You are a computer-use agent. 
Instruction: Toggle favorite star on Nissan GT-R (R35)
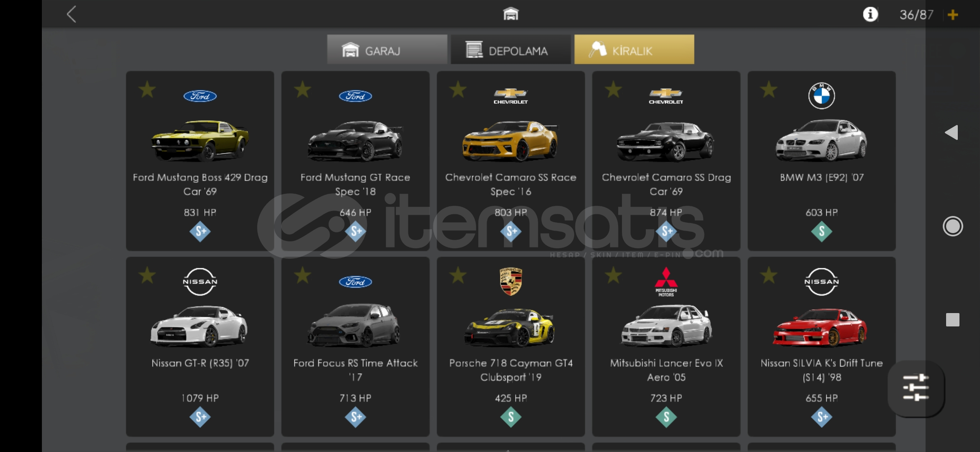click(147, 275)
